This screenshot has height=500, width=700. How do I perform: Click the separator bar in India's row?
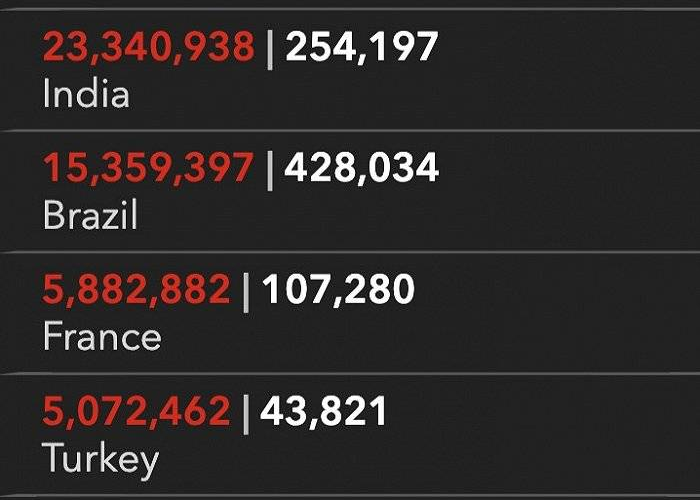pyautogui.click(x=270, y=50)
